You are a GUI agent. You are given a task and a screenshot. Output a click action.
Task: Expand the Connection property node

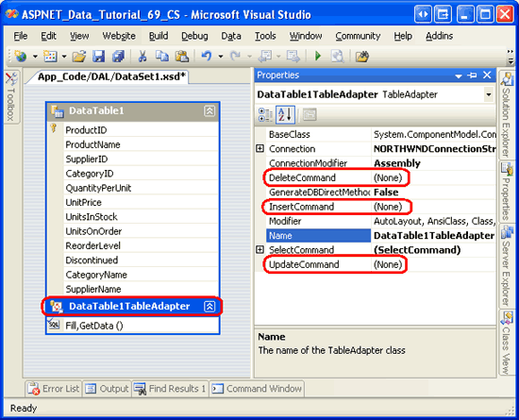pos(260,149)
